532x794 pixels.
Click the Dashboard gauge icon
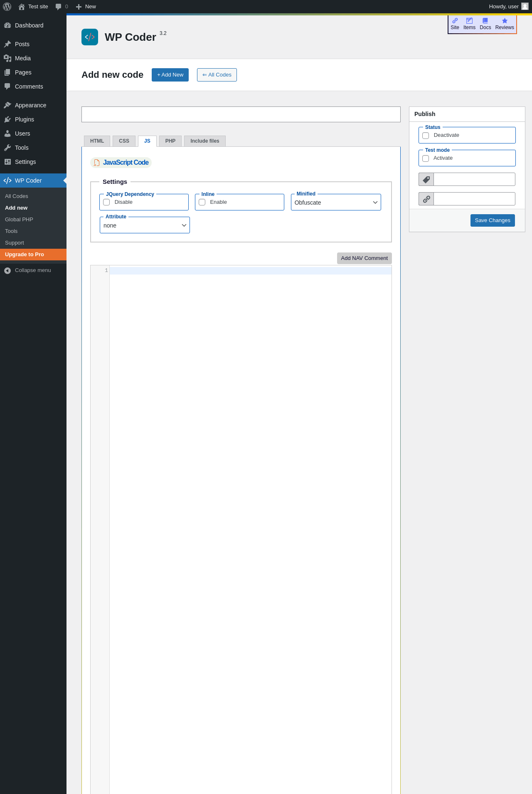[x=7, y=25]
